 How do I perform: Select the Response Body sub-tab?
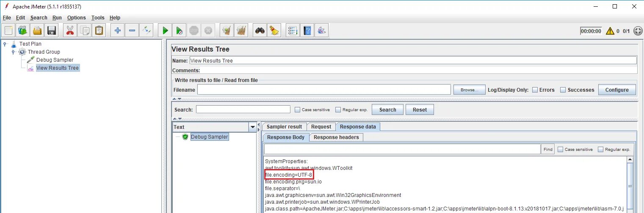(x=286, y=137)
